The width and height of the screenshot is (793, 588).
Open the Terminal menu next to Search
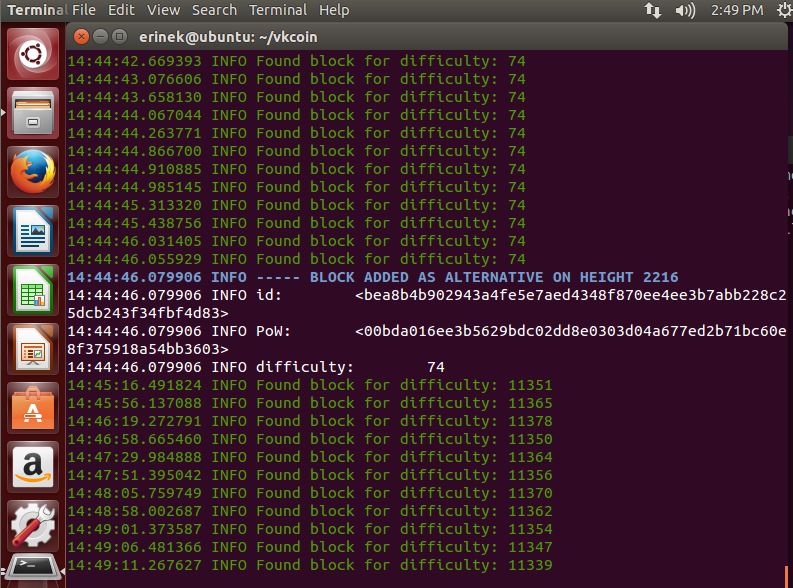coord(278,10)
